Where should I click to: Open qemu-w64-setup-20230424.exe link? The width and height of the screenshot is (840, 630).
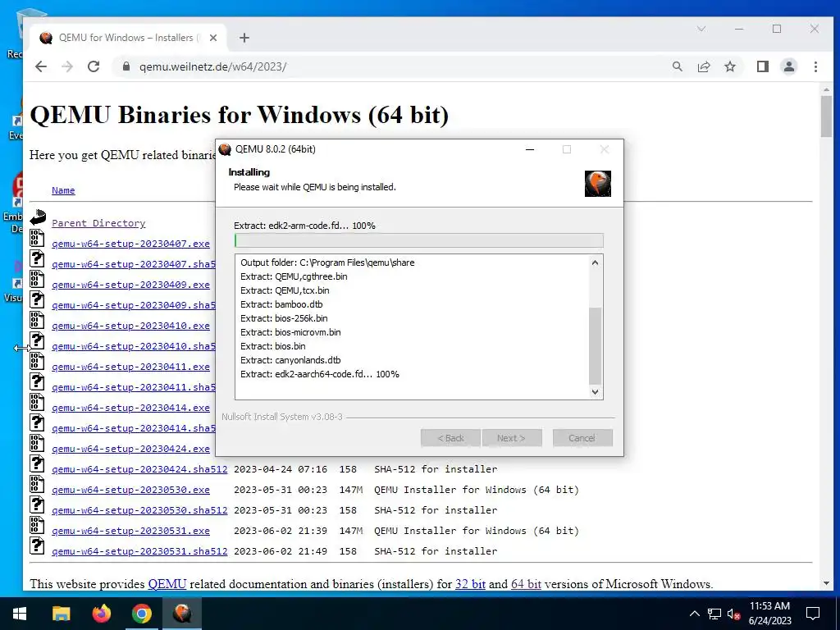(x=130, y=449)
